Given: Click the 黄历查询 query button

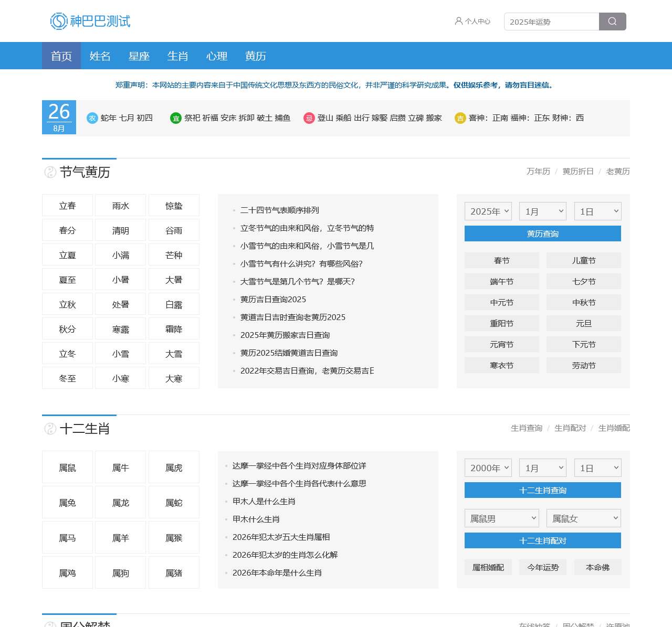Looking at the screenshot, I should coord(542,233).
